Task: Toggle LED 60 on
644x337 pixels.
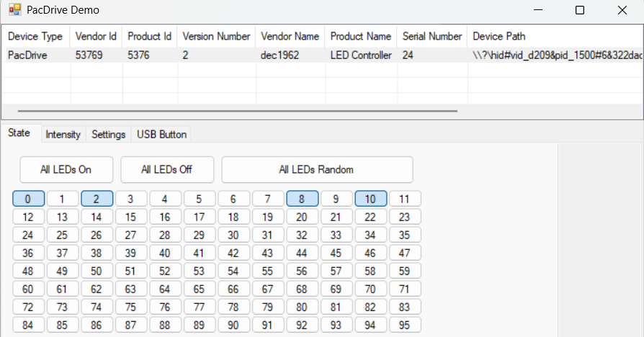Action: (28, 289)
